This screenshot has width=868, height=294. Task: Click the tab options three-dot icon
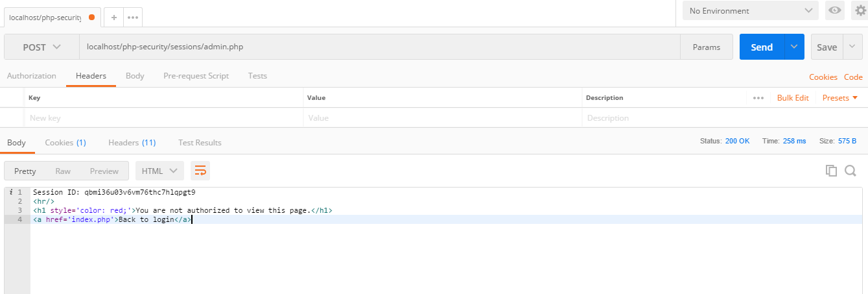click(133, 18)
